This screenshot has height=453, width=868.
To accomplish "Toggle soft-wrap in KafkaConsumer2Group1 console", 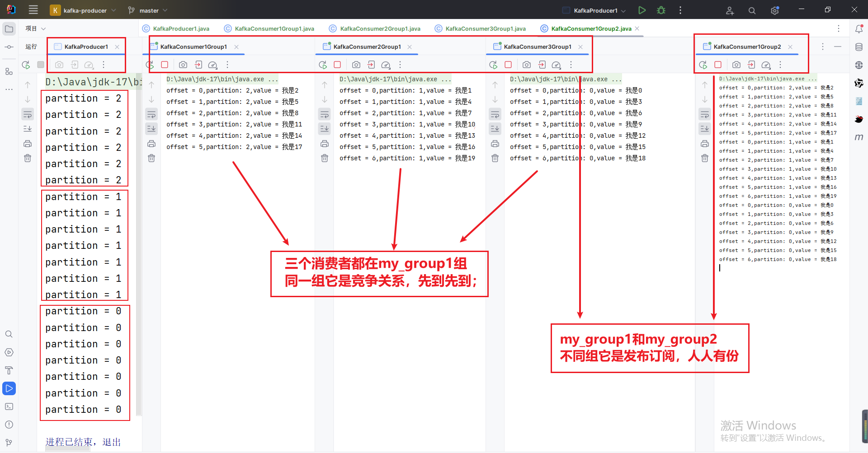I will point(325,115).
